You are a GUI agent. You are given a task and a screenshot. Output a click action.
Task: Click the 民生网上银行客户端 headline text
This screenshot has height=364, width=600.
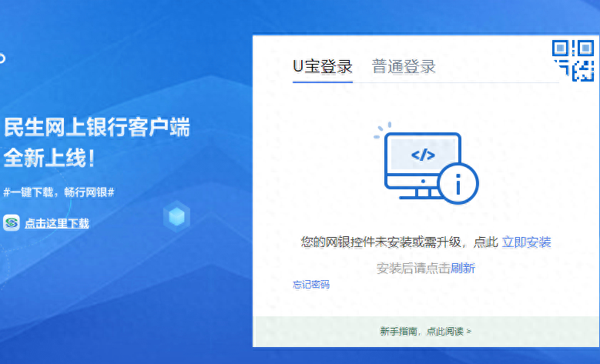point(97,127)
